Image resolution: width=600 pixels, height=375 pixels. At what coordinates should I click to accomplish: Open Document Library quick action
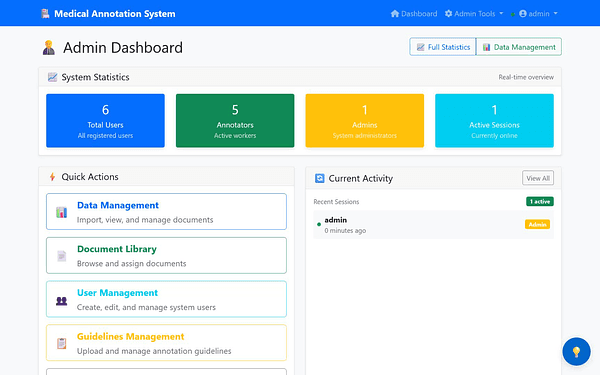coord(166,255)
